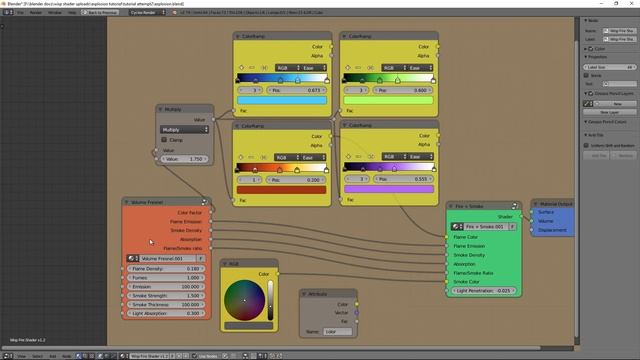Click the light blue color swatch in ColorRamp
This screenshot has width=640, height=360.
(x=282, y=100)
